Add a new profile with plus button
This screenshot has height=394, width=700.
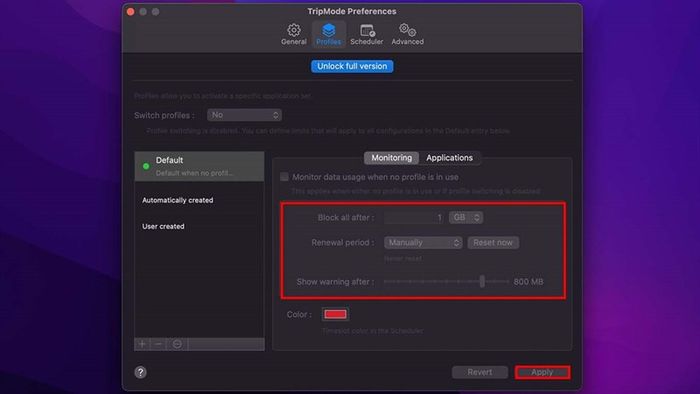point(142,344)
